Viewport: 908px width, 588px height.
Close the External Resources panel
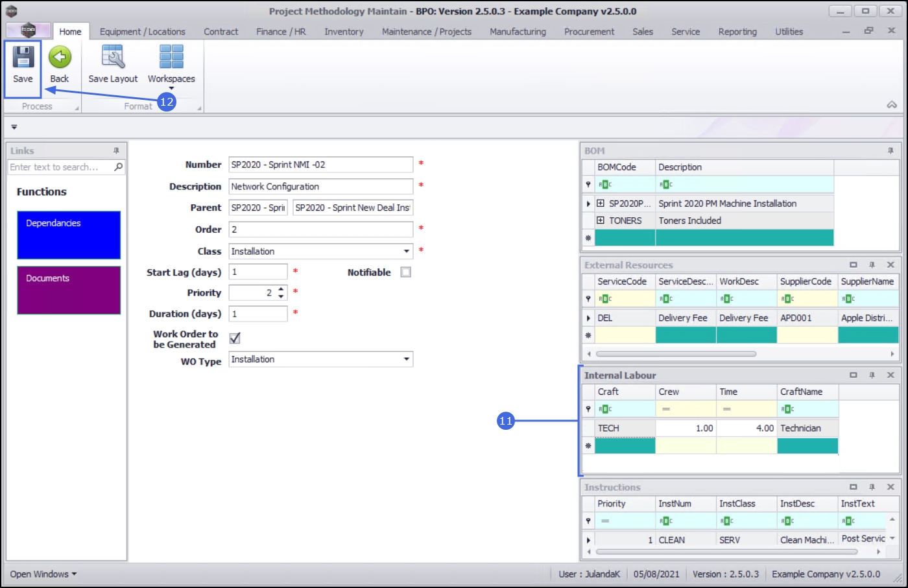(x=890, y=265)
